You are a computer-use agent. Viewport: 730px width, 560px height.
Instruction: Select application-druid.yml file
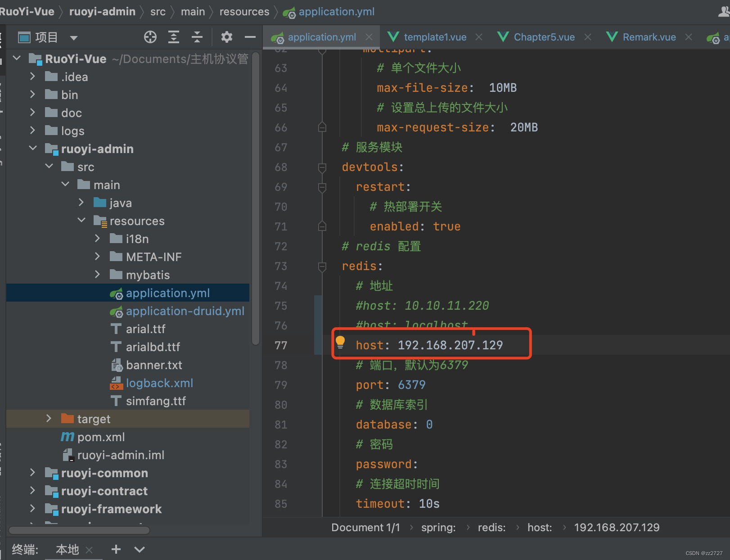128,311
